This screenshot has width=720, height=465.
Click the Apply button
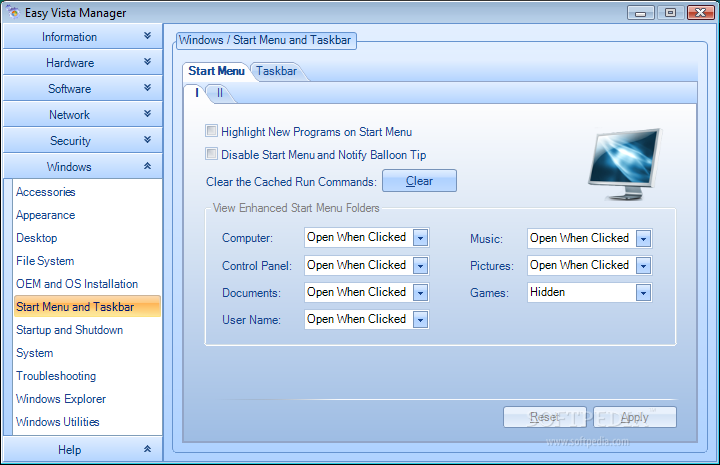[635, 417]
